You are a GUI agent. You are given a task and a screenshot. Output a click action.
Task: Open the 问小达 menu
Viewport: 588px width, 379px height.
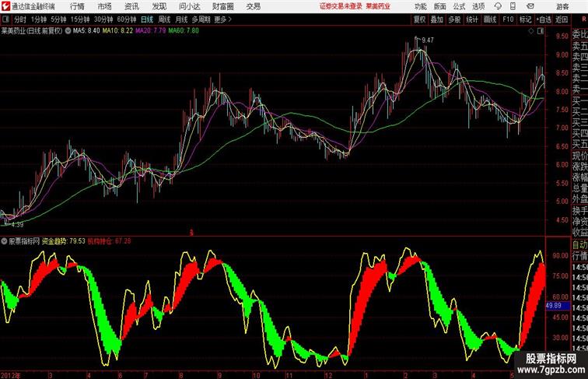pos(189,6)
